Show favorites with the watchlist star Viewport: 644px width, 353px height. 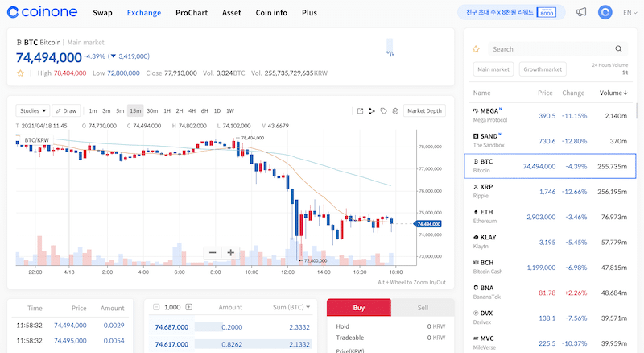pos(476,49)
